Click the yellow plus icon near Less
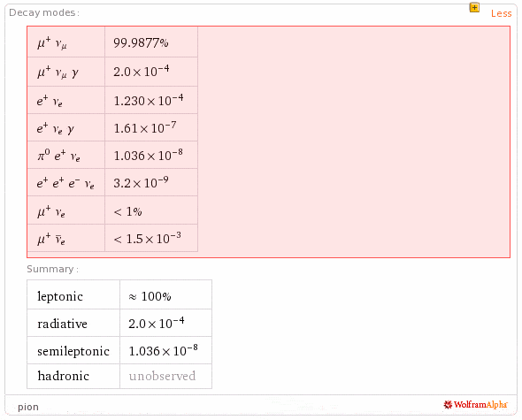522x420 pixels. click(474, 7)
